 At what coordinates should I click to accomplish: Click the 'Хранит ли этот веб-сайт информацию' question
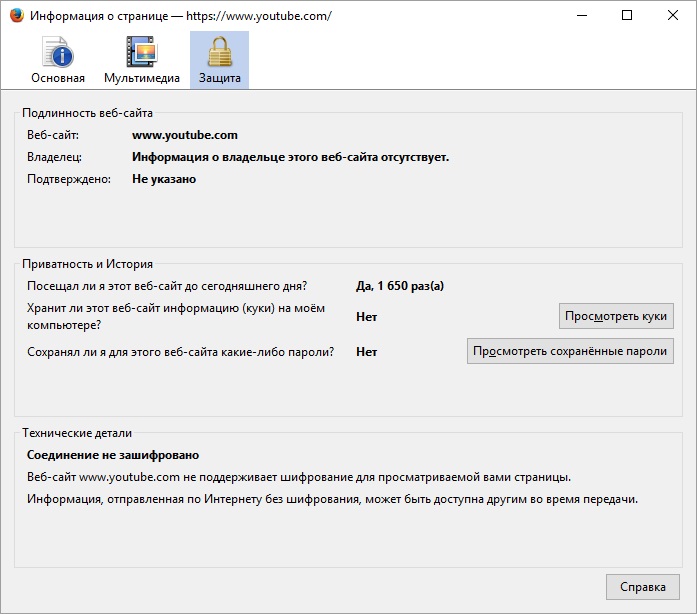[176, 317]
